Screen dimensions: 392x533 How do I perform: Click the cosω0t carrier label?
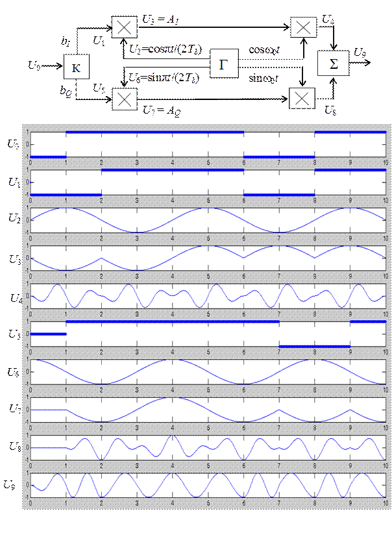coord(264,50)
